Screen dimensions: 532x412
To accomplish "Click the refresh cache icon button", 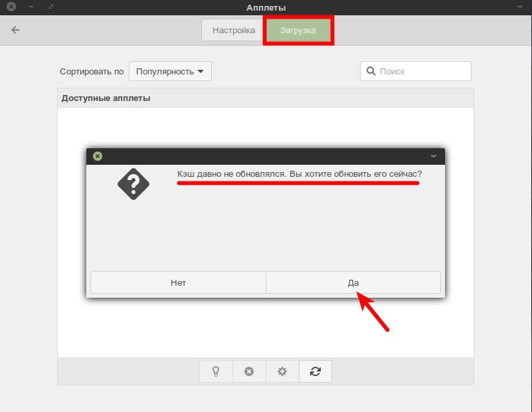I will (315, 371).
